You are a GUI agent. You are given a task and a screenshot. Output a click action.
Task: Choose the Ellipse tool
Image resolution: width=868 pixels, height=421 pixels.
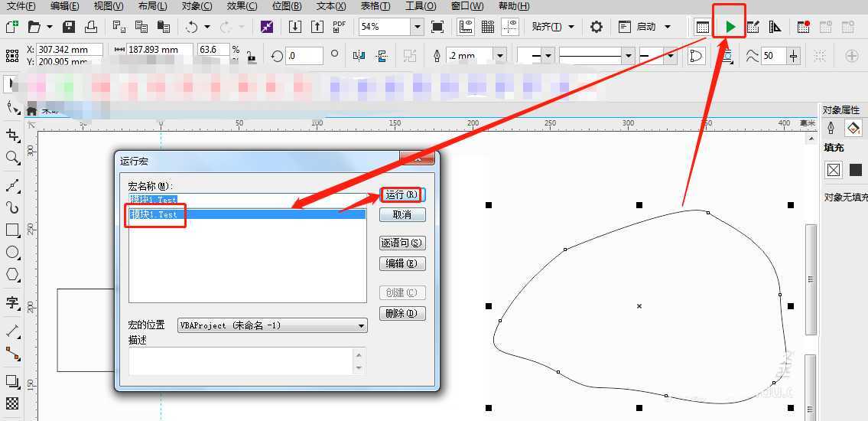(x=12, y=252)
